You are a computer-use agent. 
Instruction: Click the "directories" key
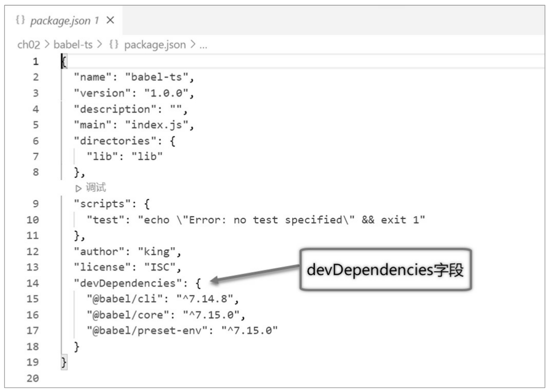tap(115, 141)
